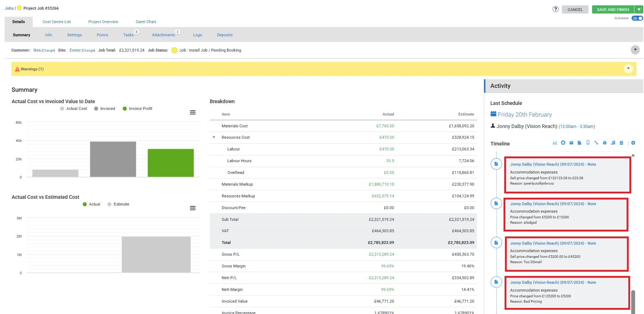
Task: Open the Gantt Chart tab
Action: point(146,22)
